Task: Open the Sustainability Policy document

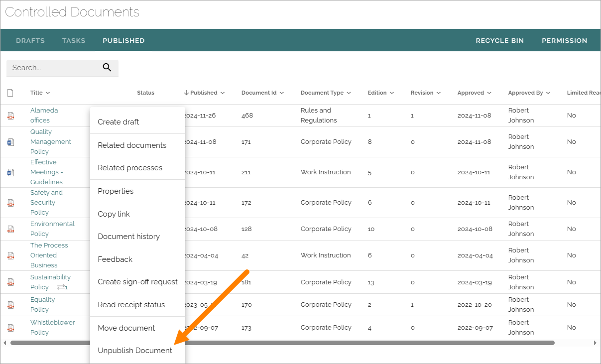Action: click(x=50, y=282)
